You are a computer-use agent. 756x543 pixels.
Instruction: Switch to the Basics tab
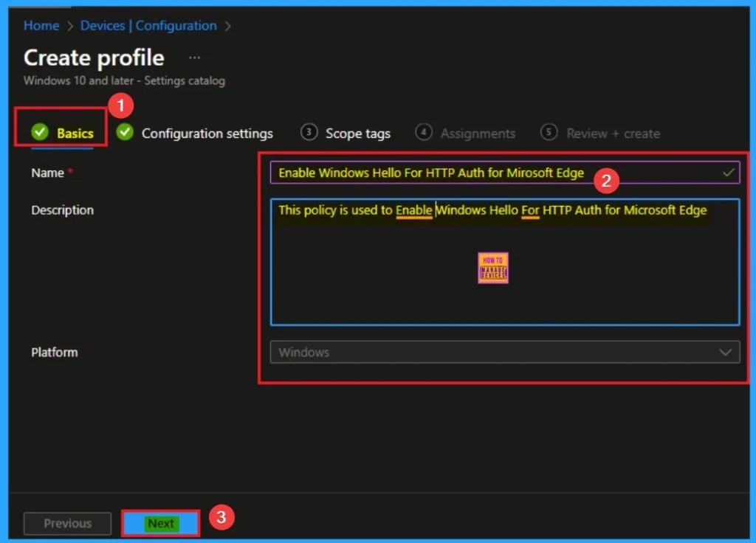point(75,134)
